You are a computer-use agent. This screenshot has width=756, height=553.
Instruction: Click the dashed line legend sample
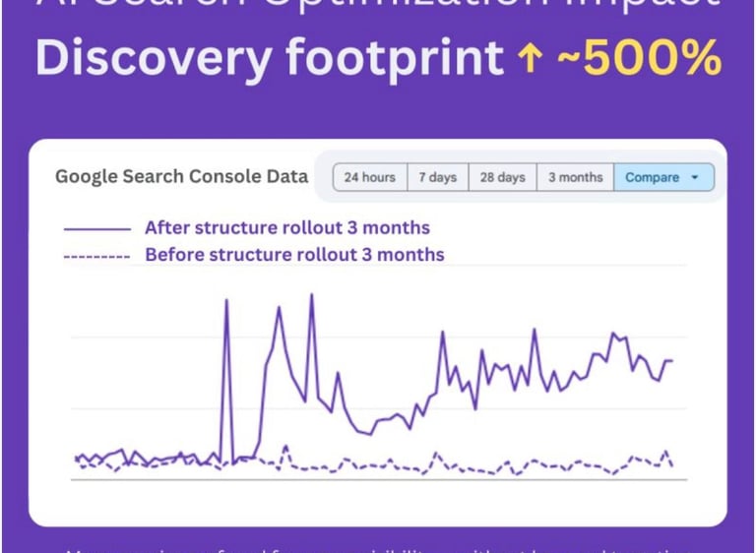[x=96, y=257]
